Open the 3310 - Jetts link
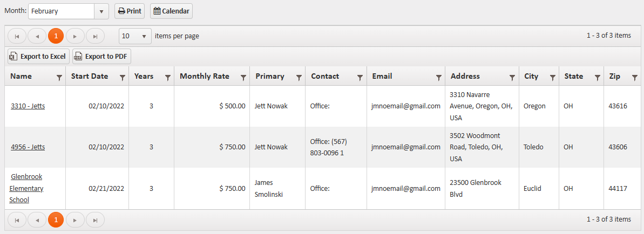 pos(28,106)
